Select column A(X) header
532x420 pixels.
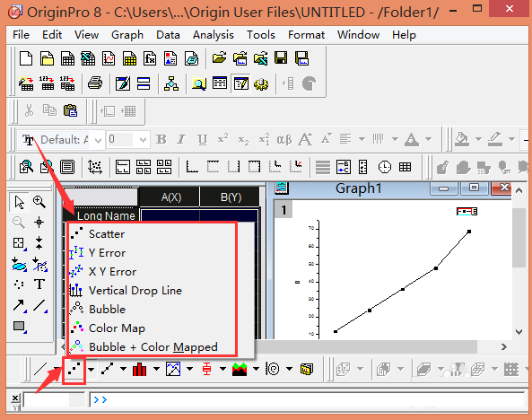[x=171, y=197]
